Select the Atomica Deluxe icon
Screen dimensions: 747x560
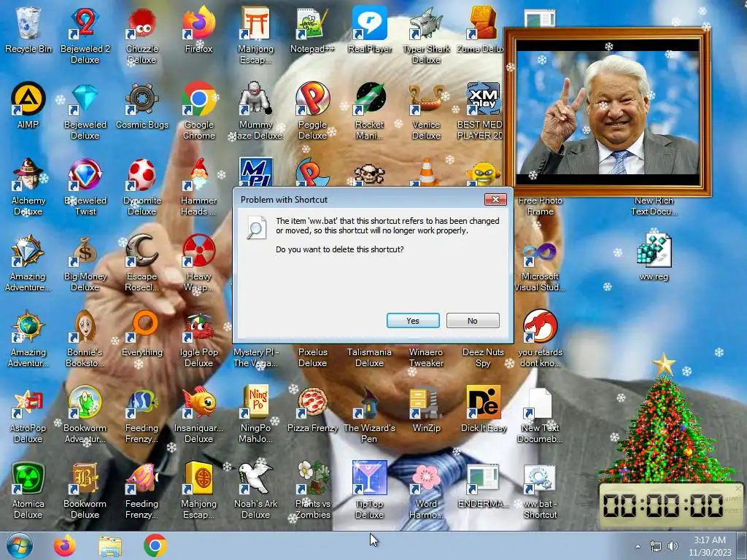tap(28, 490)
